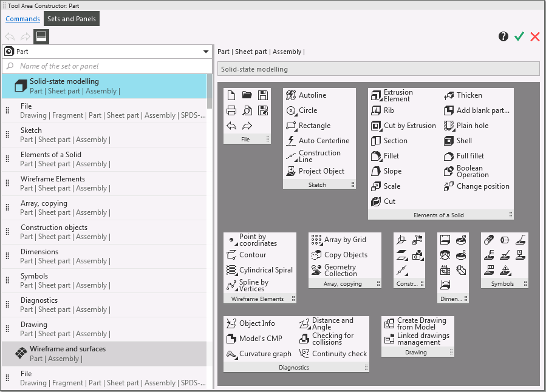Expand the Array by Grid tool group
This screenshot has width=546, height=392.
point(316,240)
